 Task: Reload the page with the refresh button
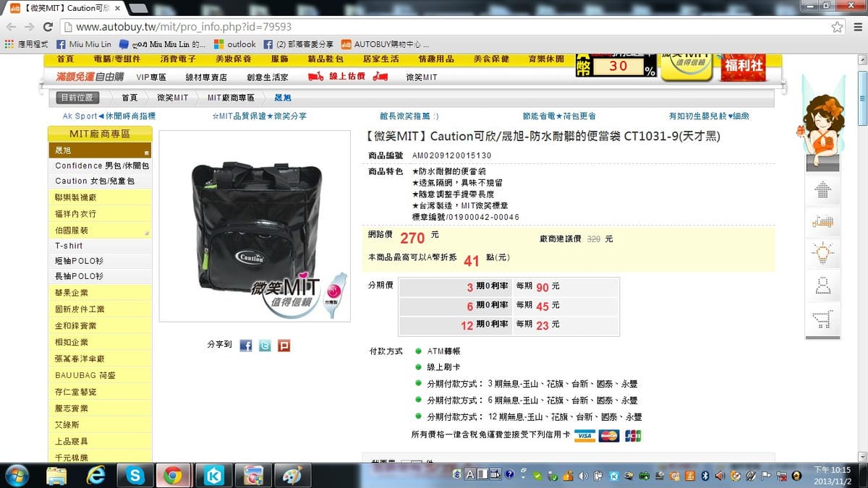48,27
